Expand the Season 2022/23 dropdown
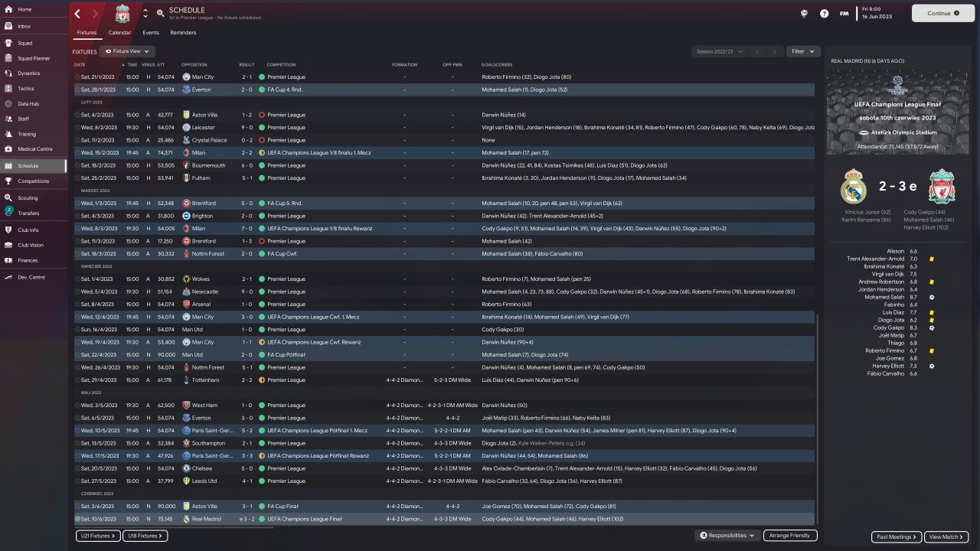Screen dimensions: 980x551 coord(717,51)
